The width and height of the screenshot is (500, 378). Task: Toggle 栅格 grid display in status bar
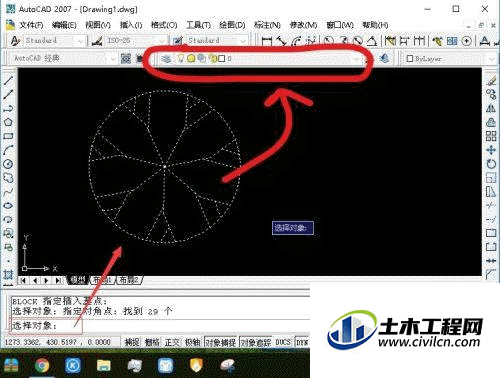coord(152,342)
